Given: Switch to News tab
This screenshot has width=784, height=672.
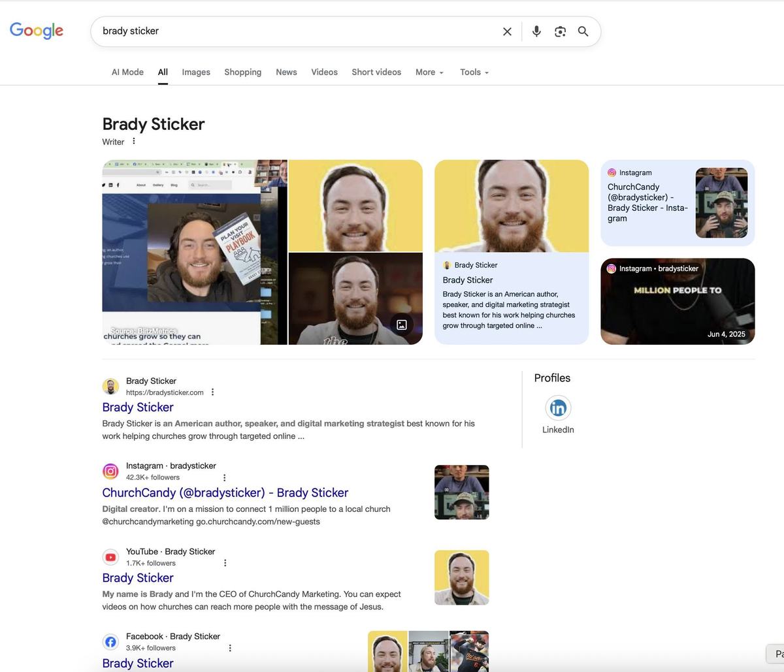Looking at the screenshot, I should (x=286, y=72).
